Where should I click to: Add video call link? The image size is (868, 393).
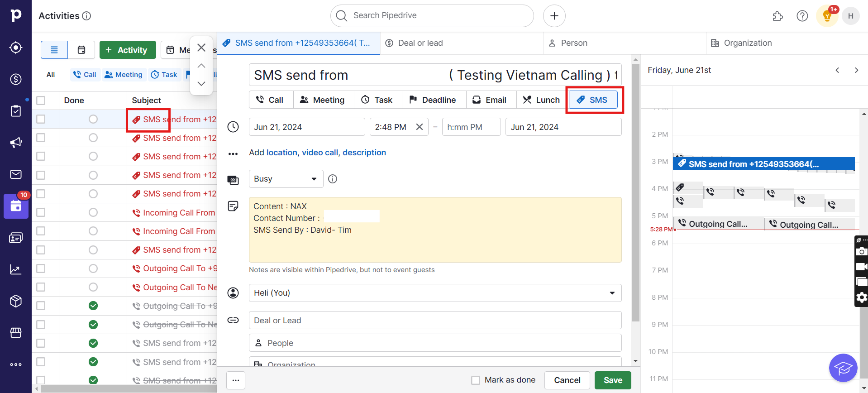tap(320, 153)
